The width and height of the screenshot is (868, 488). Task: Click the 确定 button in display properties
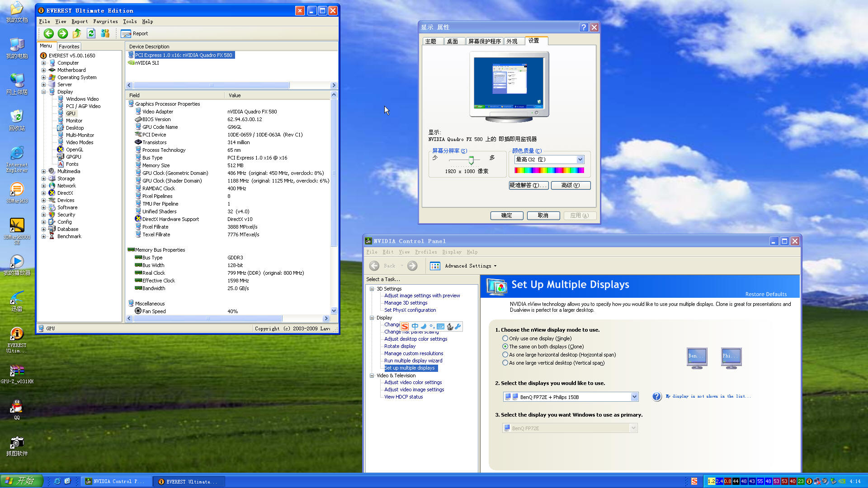click(507, 216)
